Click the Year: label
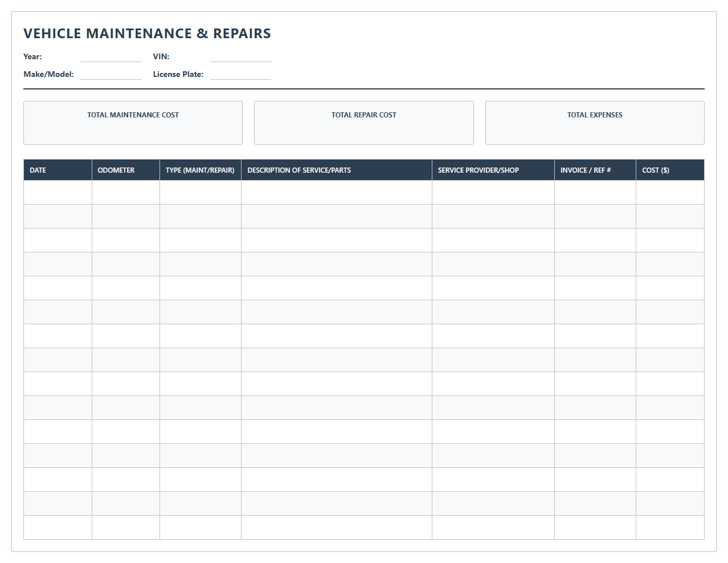Viewport: 728px width, 563px height. [x=32, y=56]
